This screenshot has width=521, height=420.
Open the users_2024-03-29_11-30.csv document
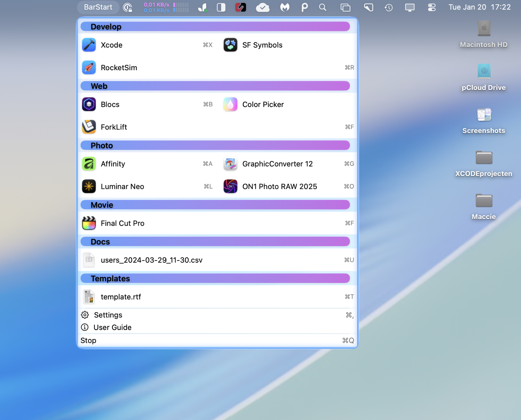click(151, 260)
